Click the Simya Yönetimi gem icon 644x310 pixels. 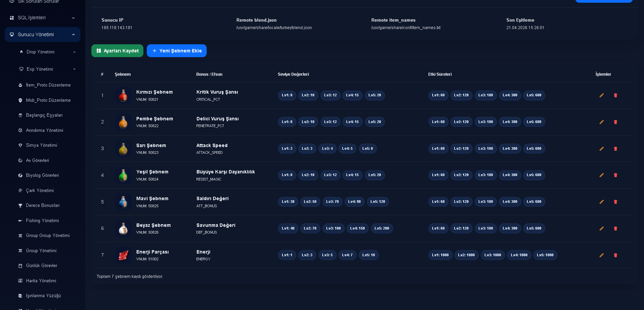coord(20,145)
